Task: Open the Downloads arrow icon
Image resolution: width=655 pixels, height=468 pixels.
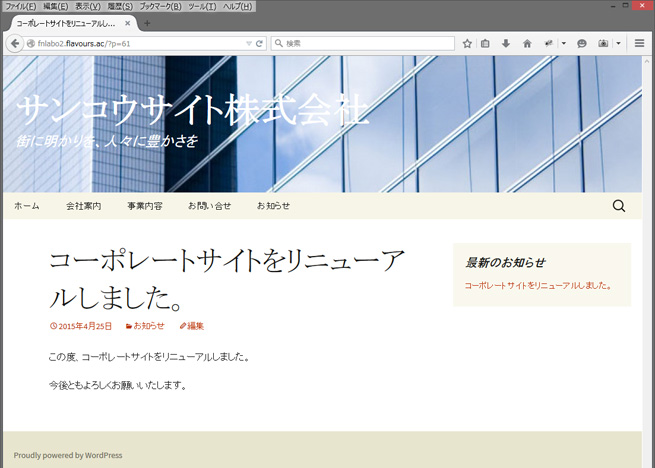Action: click(x=506, y=44)
